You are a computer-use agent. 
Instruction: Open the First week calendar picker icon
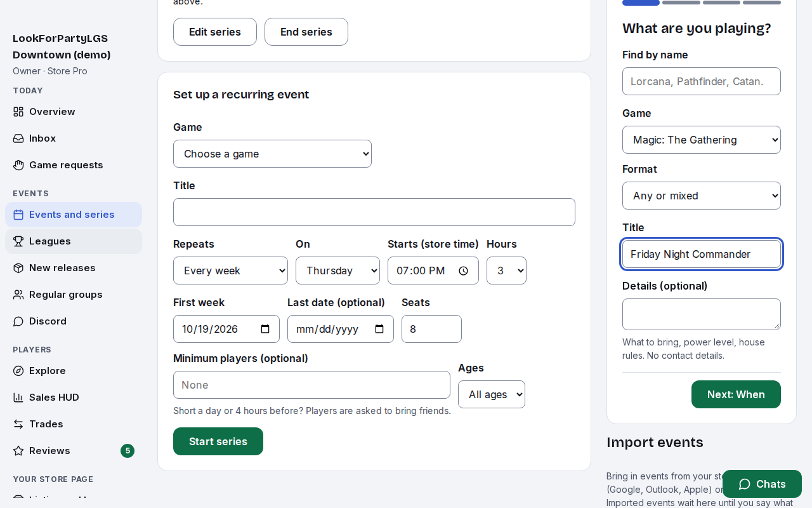(x=265, y=329)
